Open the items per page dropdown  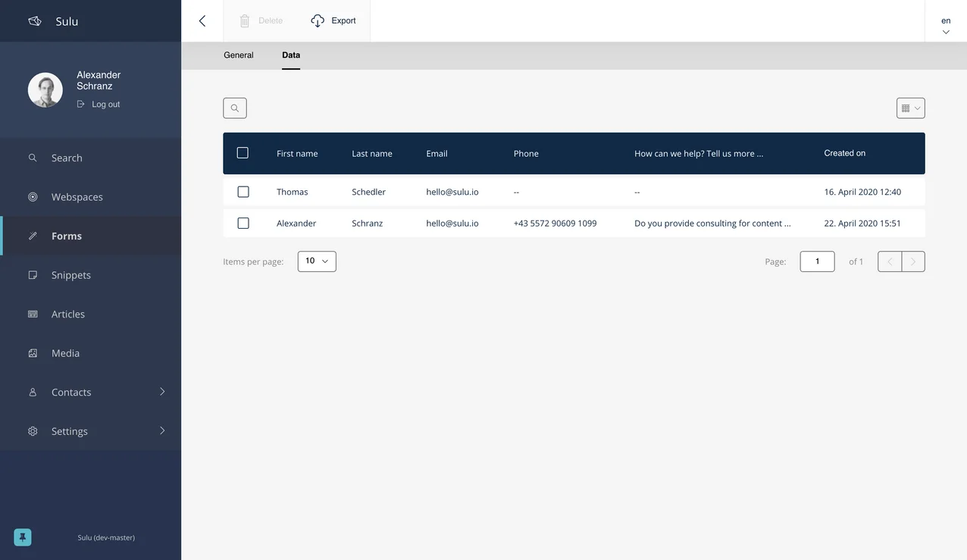pos(315,259)
